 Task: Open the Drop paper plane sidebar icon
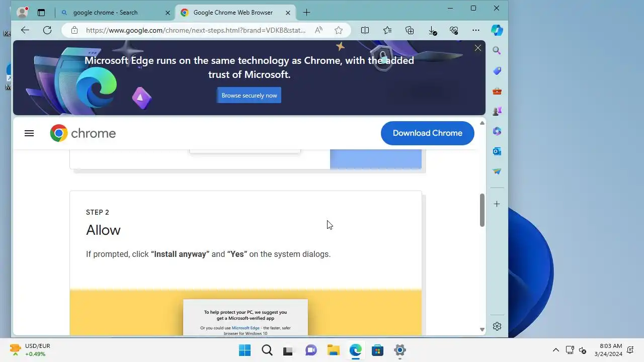point(497,171)
